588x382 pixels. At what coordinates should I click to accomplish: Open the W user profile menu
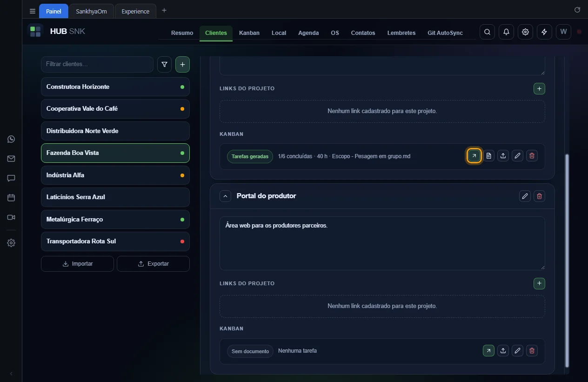(x=563, y=32)
